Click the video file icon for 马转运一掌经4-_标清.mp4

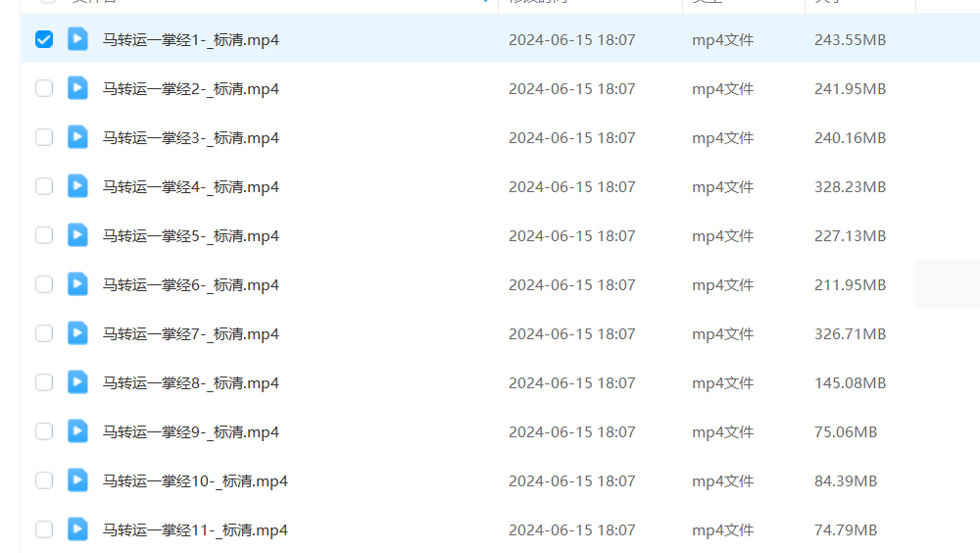pos(77,185)
